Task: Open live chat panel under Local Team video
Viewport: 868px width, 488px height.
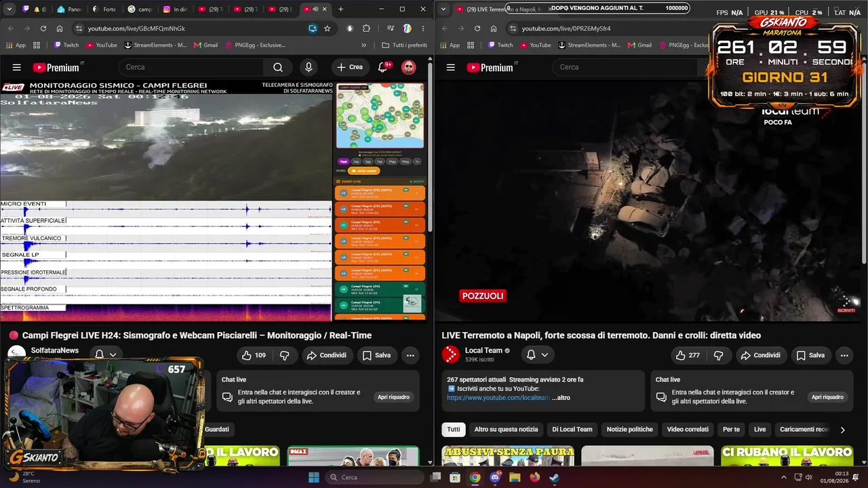Action: tap(827, 397)
